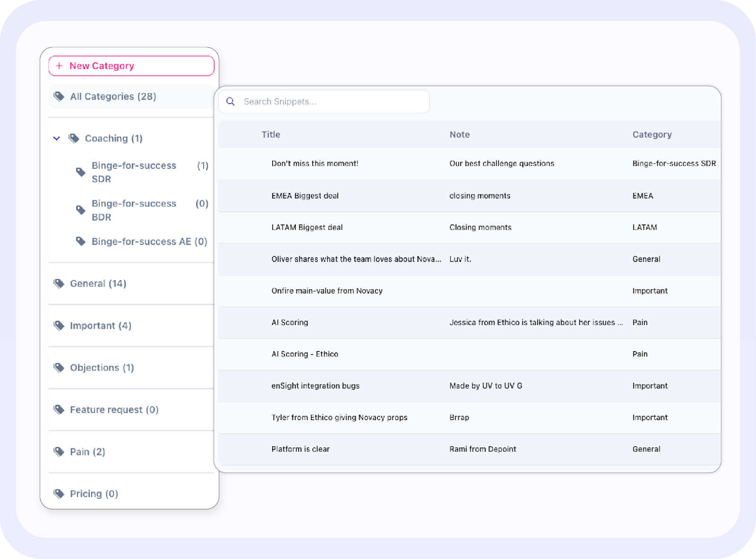Click the tag icon beside Important
This screenshot has width=756, height=559.
(x=59, y=326)
